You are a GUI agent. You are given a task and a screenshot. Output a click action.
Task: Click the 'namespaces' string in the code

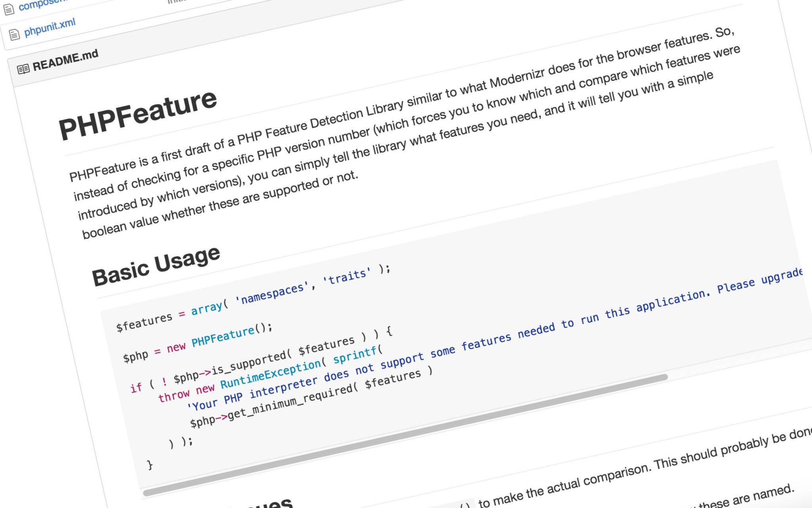pos(272,292)
